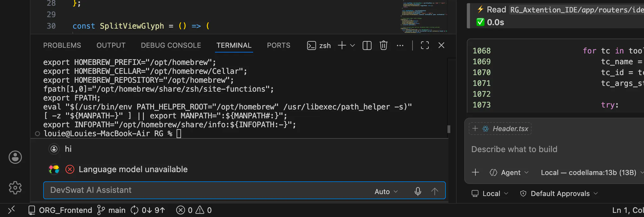Click Ln 1, Col cursor position indicator

pyautogui.click(x=628, y=210)
